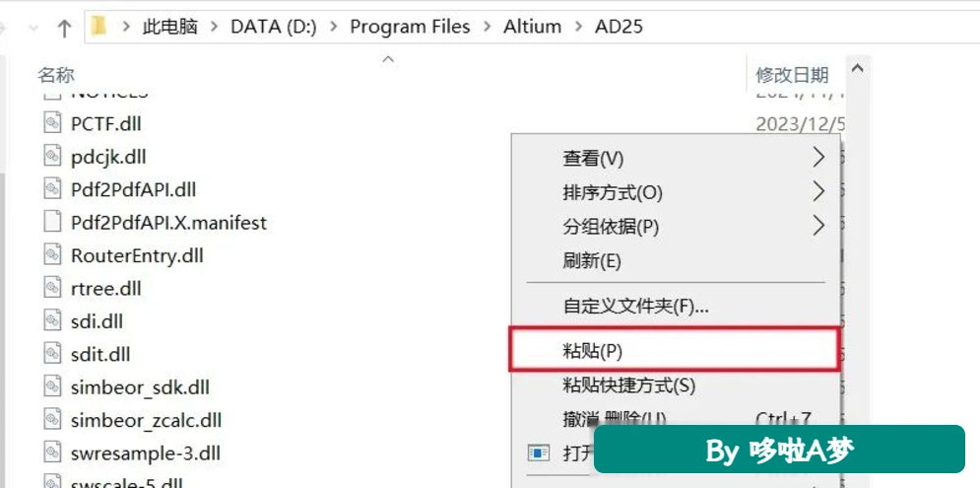Click folder icon in the address bar
This screenshot has height=488, width=980.
click(98, 27)
